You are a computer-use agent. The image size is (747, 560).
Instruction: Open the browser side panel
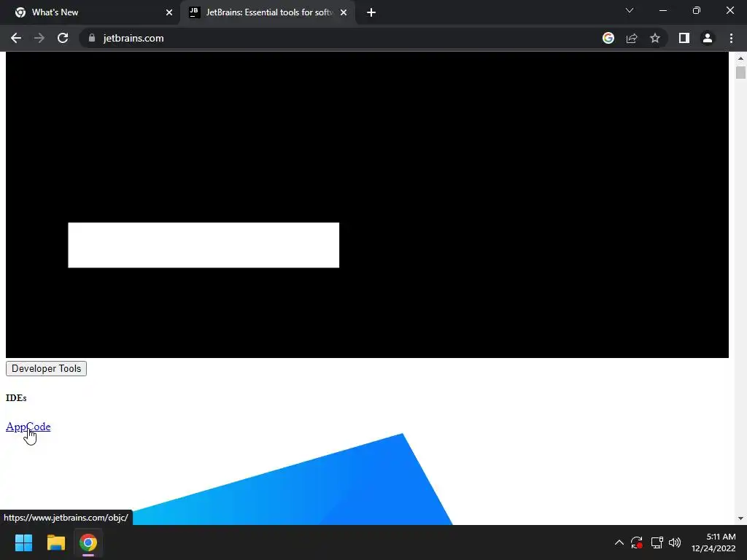[x=684, y=38]
